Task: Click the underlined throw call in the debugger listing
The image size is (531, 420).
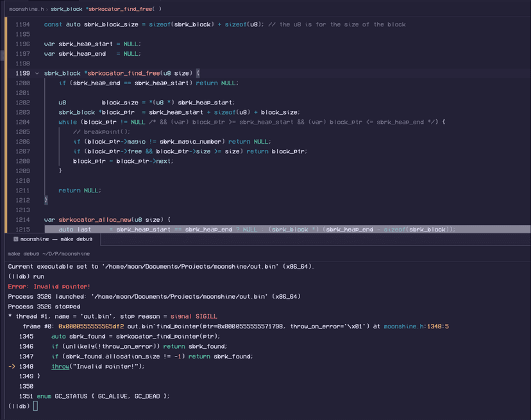Action: click(x=60, y=366)
